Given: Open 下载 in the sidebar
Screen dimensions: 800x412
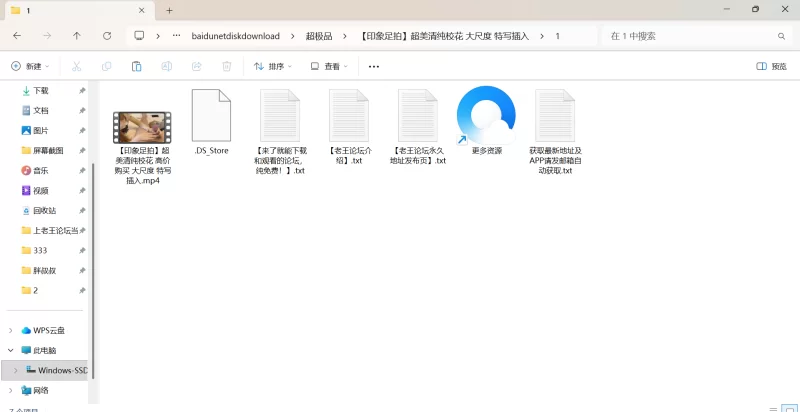Looking at the screenshot, I should (x=41, y=91).
